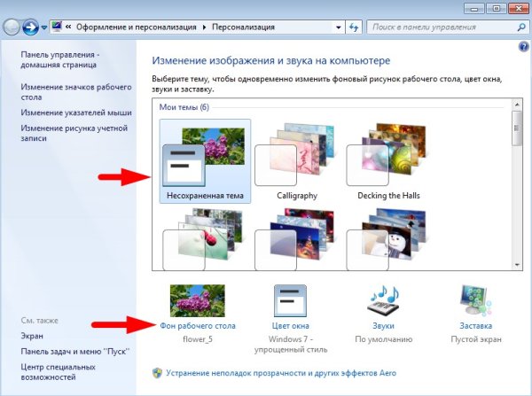Screen dimensions: 532x396
Task: Click the search magnifier icon
Action: coord(521,27)
